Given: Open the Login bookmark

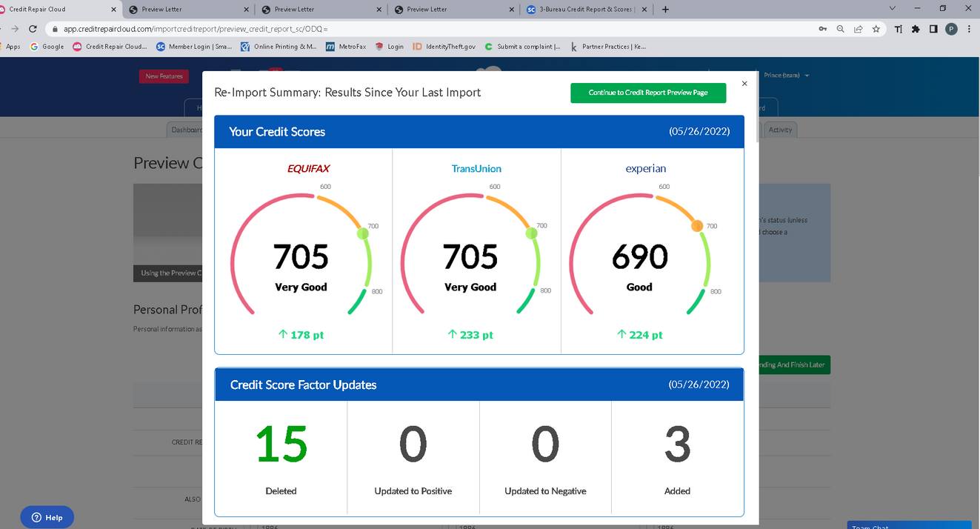Looking at the screenshot, I should point(389,47).
